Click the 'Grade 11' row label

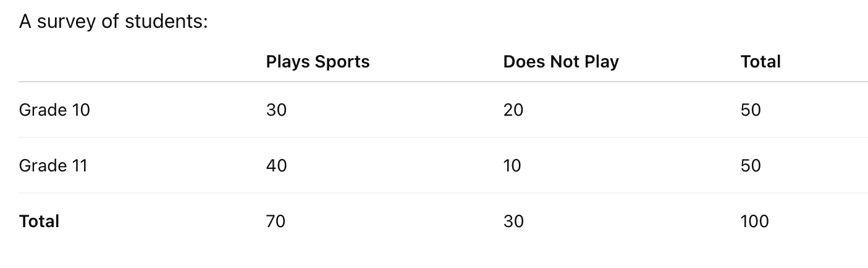point(53,166)
